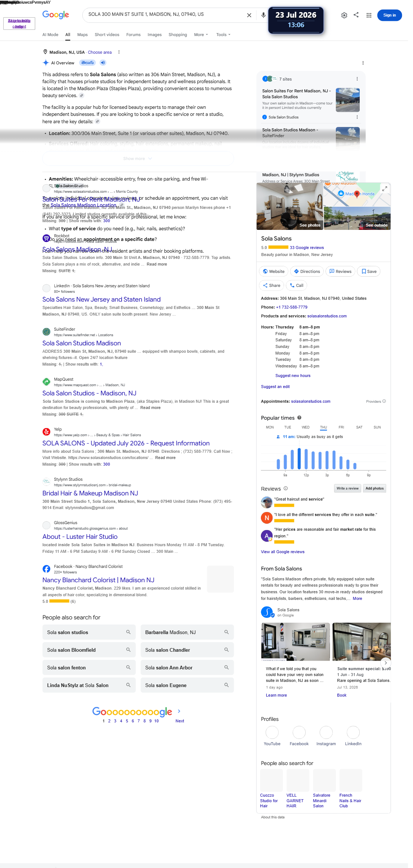Expand From Sola Salons description with More
Viewport: 413px width, 868px height.
357,598
